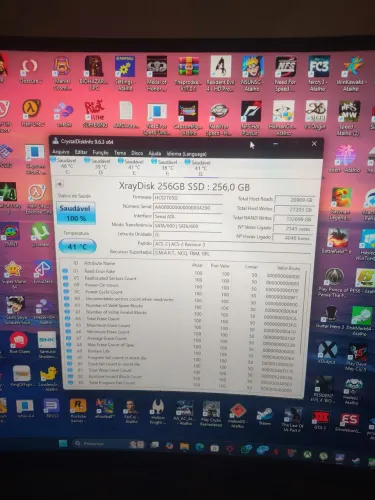Select the D: drive health tab
The image size is (375, 500).
click(x=100, y=166)
